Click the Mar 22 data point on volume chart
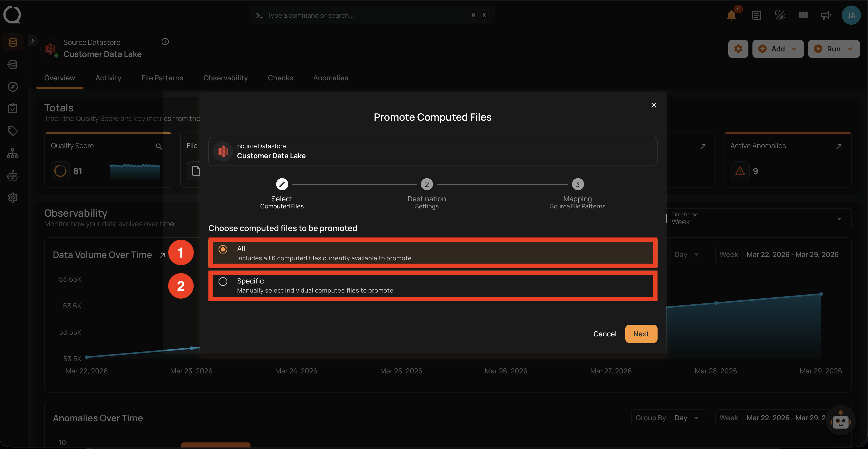This screenshot has width=868, height=449. pyautogui.click(x=87, y=357)
